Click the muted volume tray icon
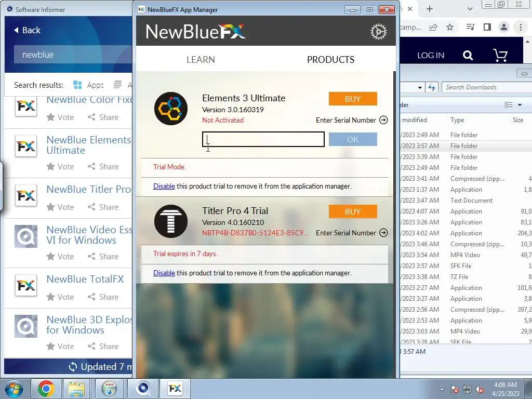Viewport: 532px width, 399px height. point(480,390)
